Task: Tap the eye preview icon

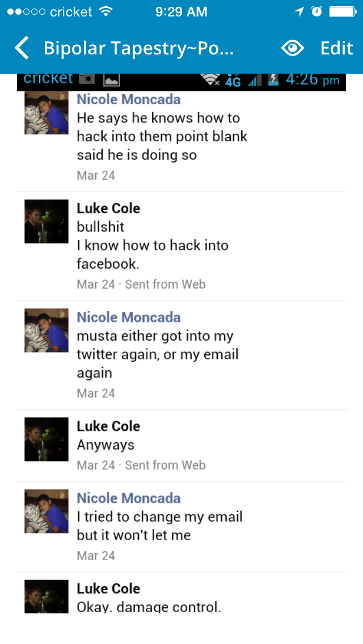Action: tap(292, 48)
